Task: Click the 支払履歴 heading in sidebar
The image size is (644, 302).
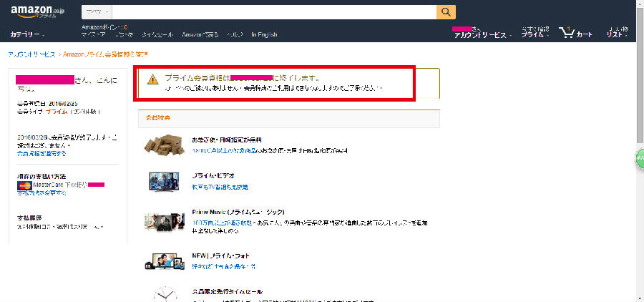Action: tap(29, 218)
